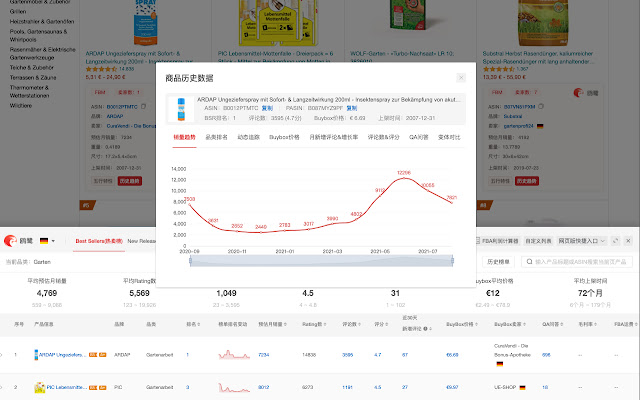Click the 7503 data point on chart

click(x=190, y=204)
